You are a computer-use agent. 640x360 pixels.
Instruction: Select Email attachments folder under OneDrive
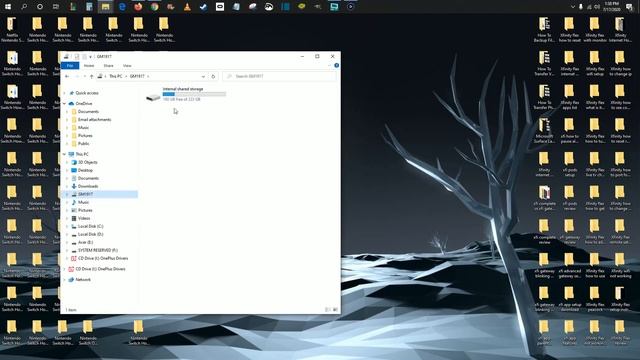[94, 120]
